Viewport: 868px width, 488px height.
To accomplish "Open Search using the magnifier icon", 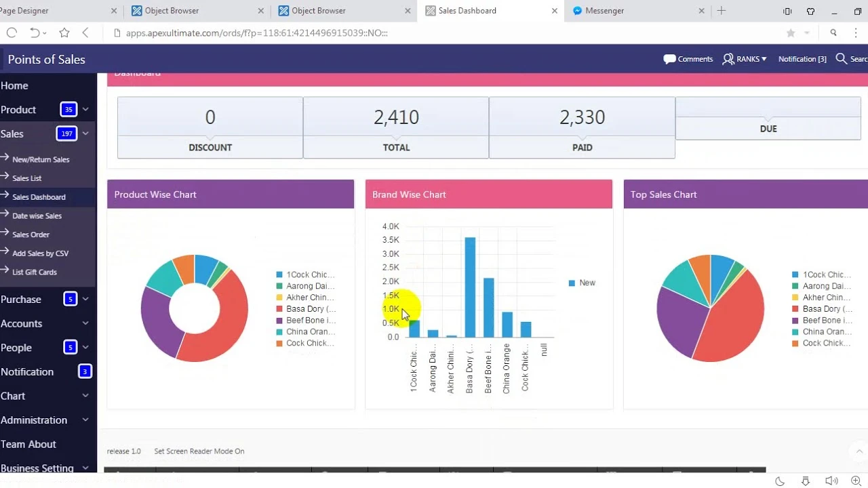I will click(842, 59).
